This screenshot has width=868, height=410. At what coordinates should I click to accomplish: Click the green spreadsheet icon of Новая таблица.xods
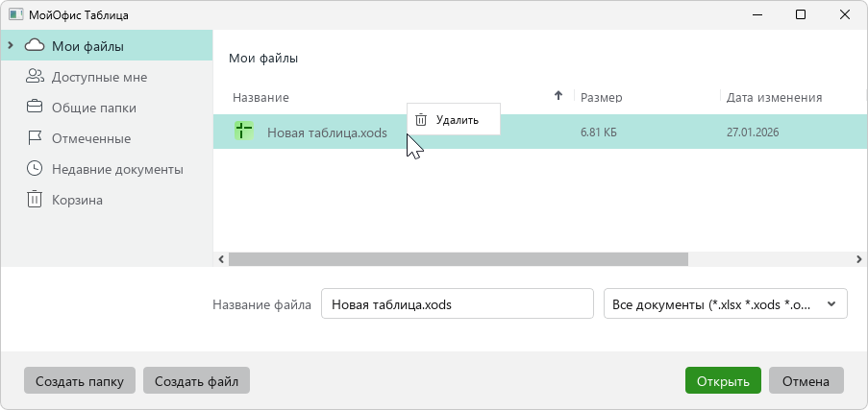243,131
